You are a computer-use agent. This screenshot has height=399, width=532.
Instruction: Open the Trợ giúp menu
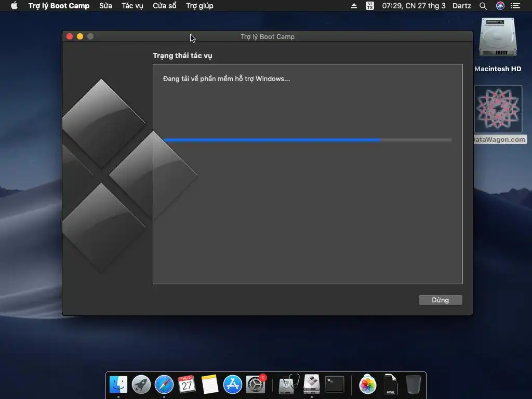coord(199,6)
